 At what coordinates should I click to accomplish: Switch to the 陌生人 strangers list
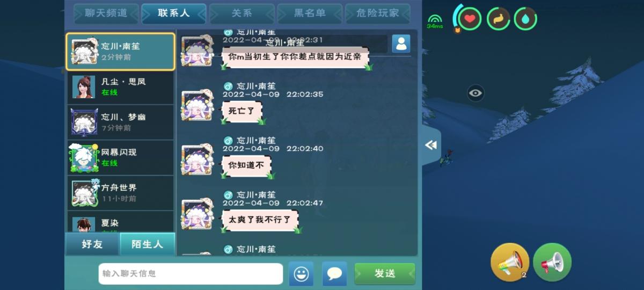click(x=148, y=244)
